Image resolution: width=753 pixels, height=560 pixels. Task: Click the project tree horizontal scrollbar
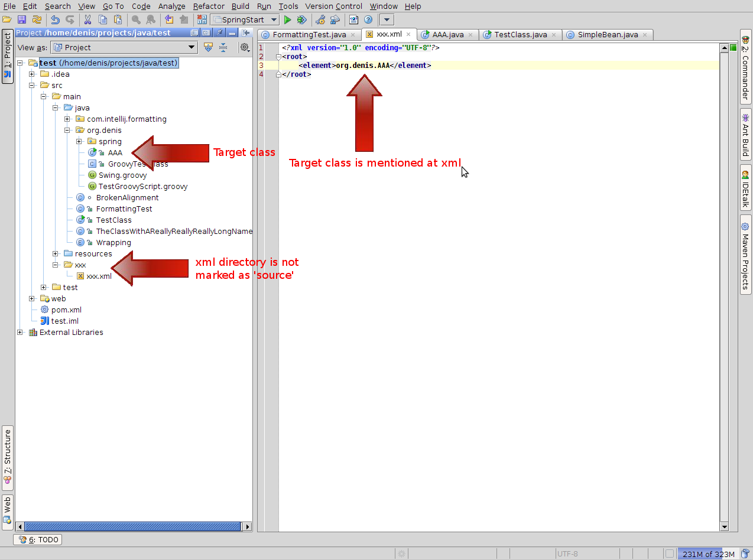pyautogui.click(x=133, y=526)
